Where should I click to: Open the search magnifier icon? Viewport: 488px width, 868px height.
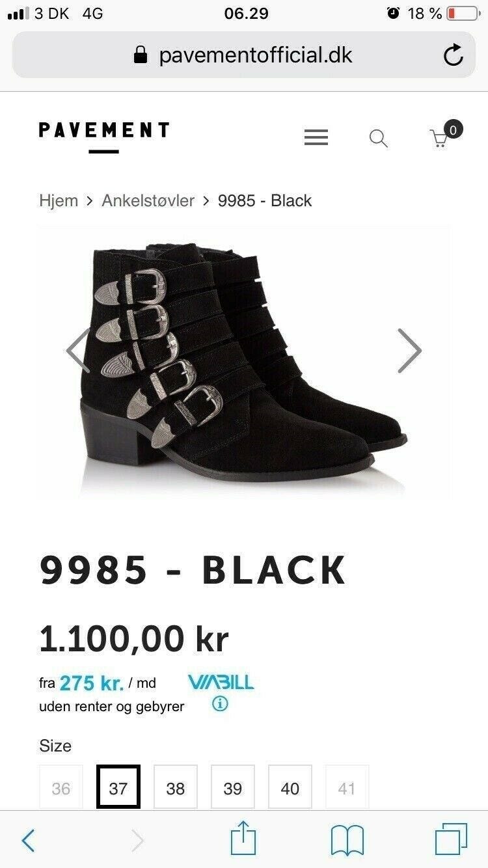(x=378, y=138)
